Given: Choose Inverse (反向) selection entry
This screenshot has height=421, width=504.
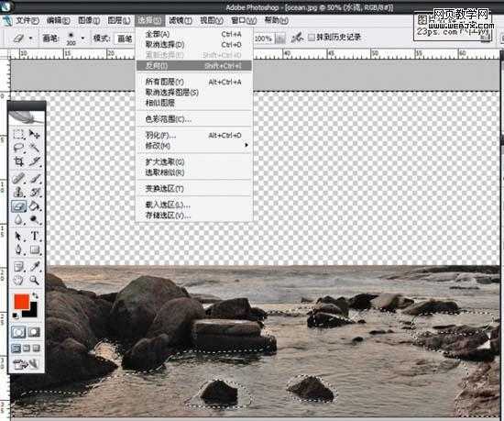Looking at the screenshot, I should tap(194, 66).
